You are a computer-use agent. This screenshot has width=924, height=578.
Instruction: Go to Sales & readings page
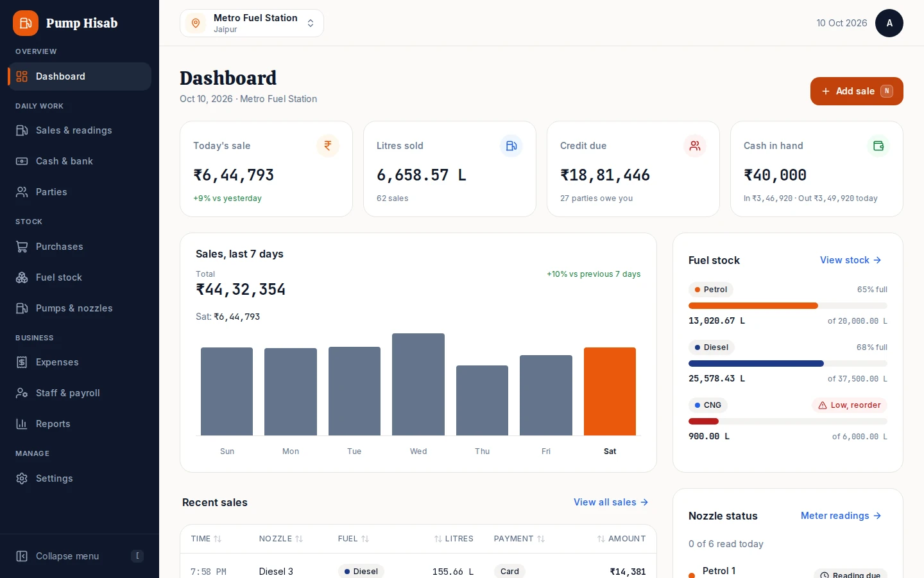[x=80, y=130]
